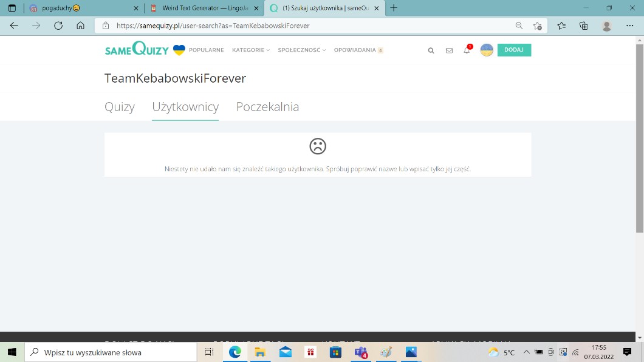Switch to the Poczekalnia tab
The width and height of the screenshot is (644, 362).
(267, 107)
